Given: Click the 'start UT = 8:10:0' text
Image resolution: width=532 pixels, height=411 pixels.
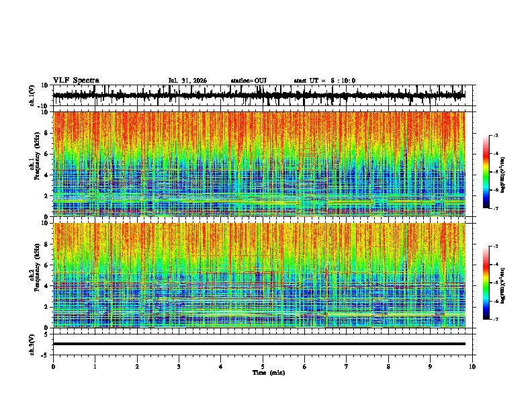Looking at the screenshot, I should pyautogui.click(x=324, y=81).
